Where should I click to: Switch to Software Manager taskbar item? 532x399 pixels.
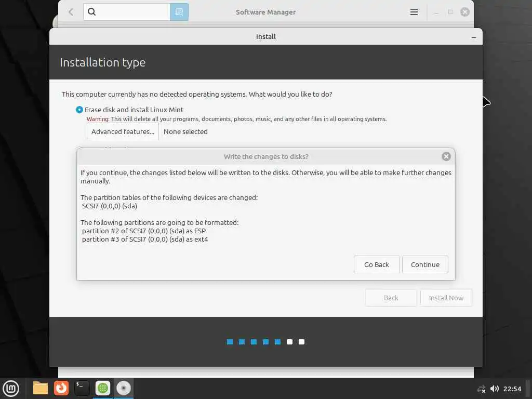(x=102, y=388)
